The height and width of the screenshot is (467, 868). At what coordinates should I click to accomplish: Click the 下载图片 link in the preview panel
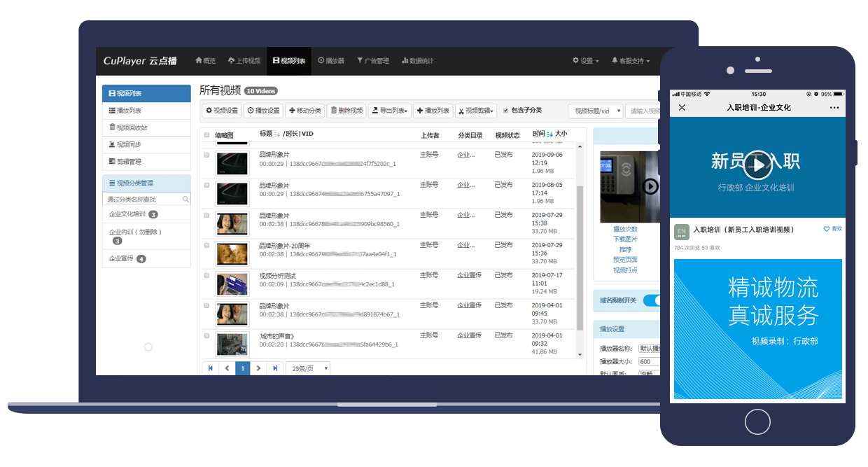(x=625, y=239)
